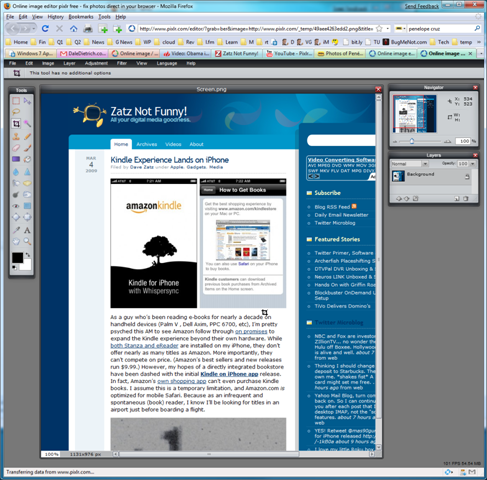The image size is (487, 480).
Task: Select the Zoom magnifier tool
Action: (27, 241)
